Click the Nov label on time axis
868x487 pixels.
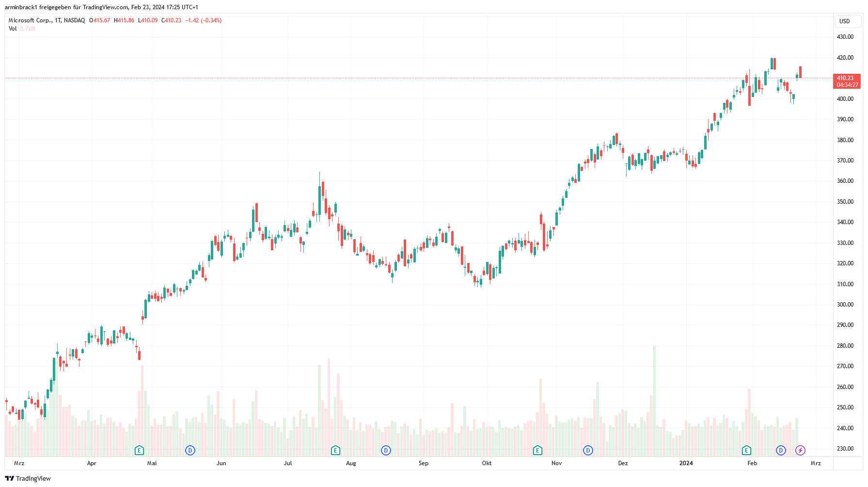tap(556, 463)
